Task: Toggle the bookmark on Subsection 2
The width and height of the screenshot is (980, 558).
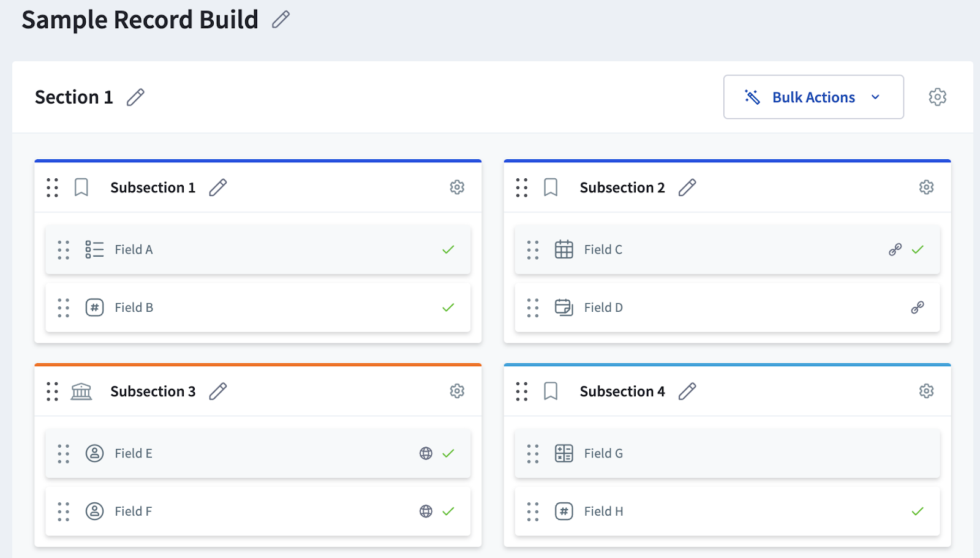Action: (x=551, y=187)
